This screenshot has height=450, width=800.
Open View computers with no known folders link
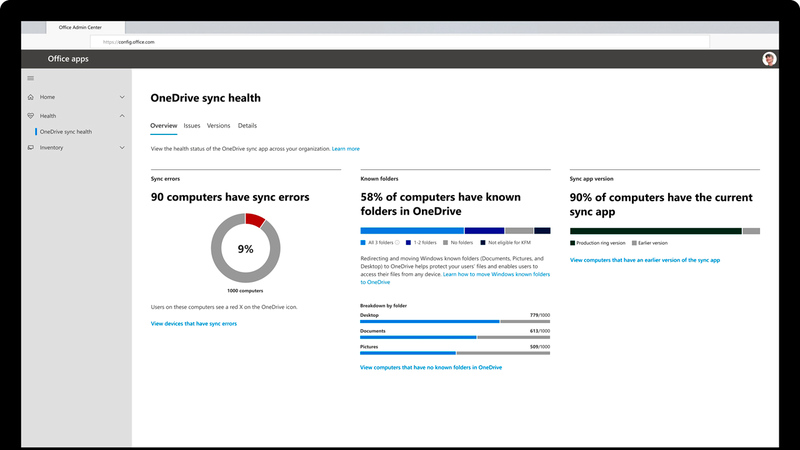[x=430, y=367]
